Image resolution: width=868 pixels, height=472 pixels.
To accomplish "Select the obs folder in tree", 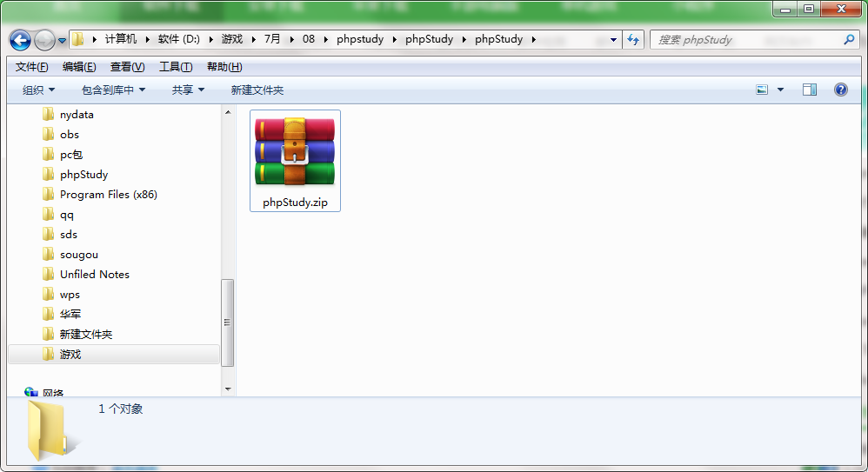I will pyautogui.click(x=70, y=135).
